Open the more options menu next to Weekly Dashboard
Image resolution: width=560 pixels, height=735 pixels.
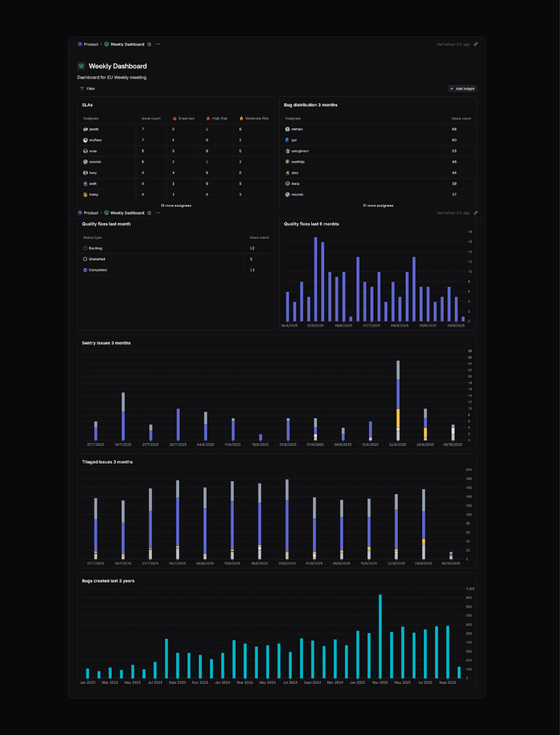pyautogui.click(x=157, y=44)
